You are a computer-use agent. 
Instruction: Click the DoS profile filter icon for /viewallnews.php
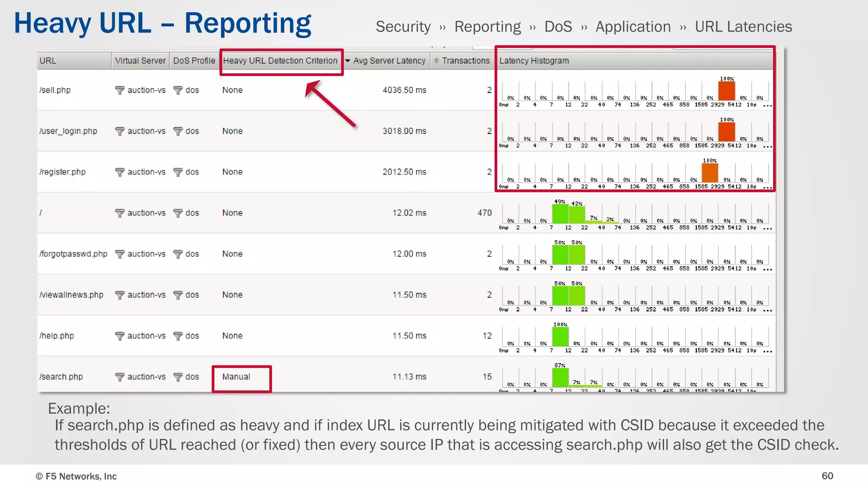click(x=178, y=295)
